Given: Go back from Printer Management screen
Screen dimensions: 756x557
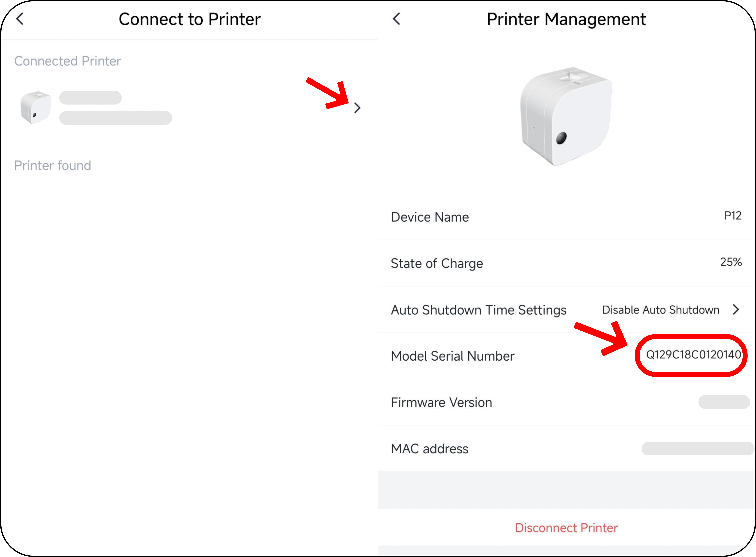Looking at the screenshot, I should point(396,19).
